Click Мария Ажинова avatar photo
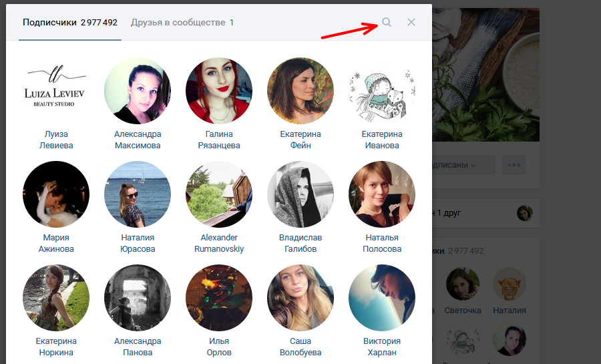Image resolution: width=601 pixels, height=364 pixels. (56, 194)
